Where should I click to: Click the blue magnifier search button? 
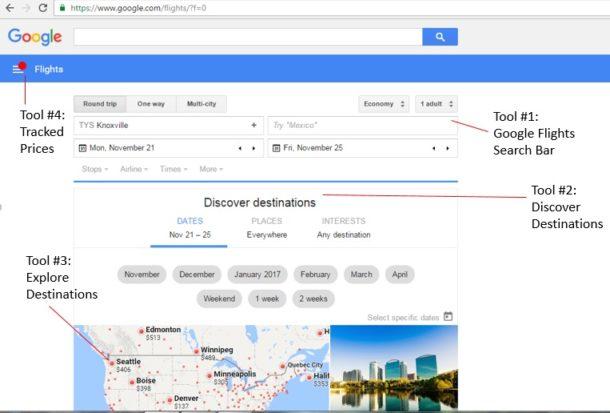(x=440, y=37)
